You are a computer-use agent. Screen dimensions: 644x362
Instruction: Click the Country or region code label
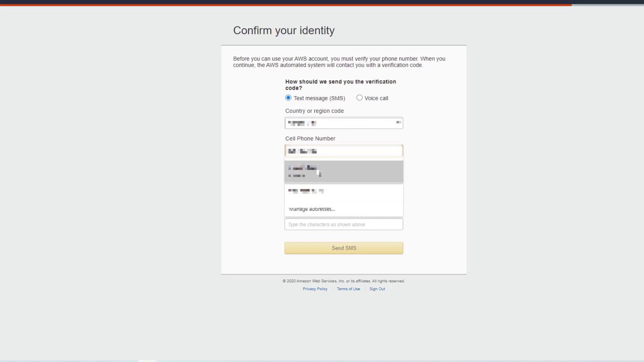click(314, 111)
